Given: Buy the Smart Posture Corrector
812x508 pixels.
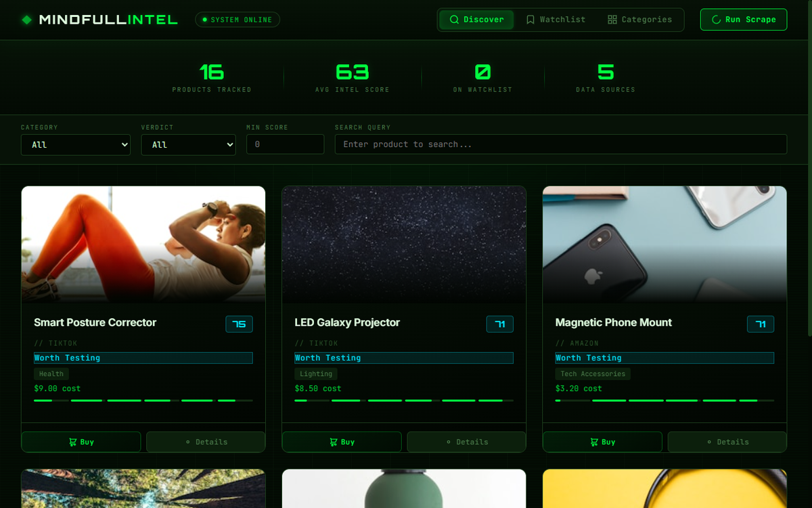Looking at the screenshot, I should tap(81, 442).
